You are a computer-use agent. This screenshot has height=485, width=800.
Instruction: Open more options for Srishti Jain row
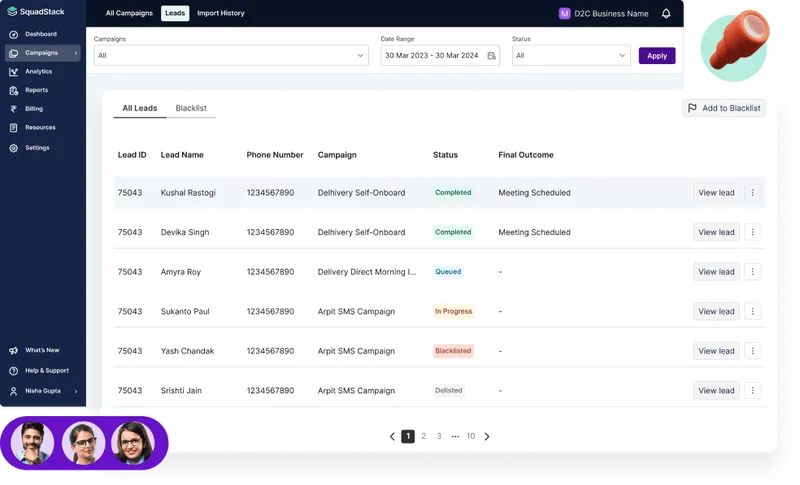(753, 391)
